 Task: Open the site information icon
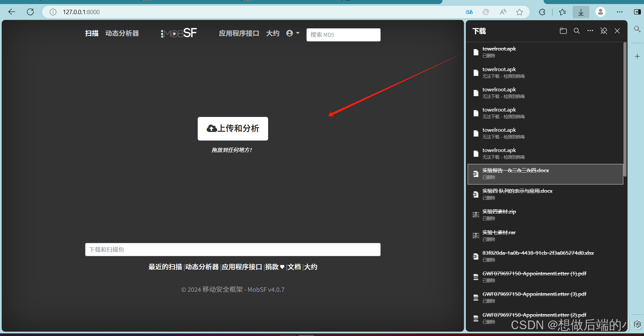(x=53, y=12)
